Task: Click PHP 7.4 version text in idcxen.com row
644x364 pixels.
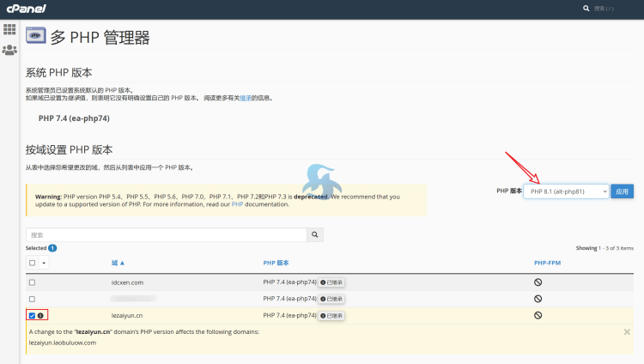Action: click(289, 282)
